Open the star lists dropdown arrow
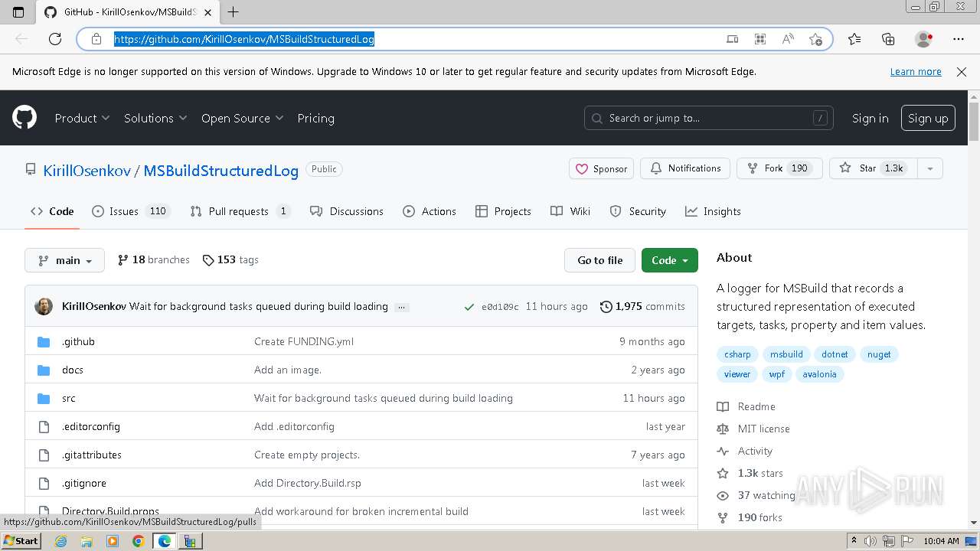980x551 pixels. pyautogui.click(x=929, y=168)
